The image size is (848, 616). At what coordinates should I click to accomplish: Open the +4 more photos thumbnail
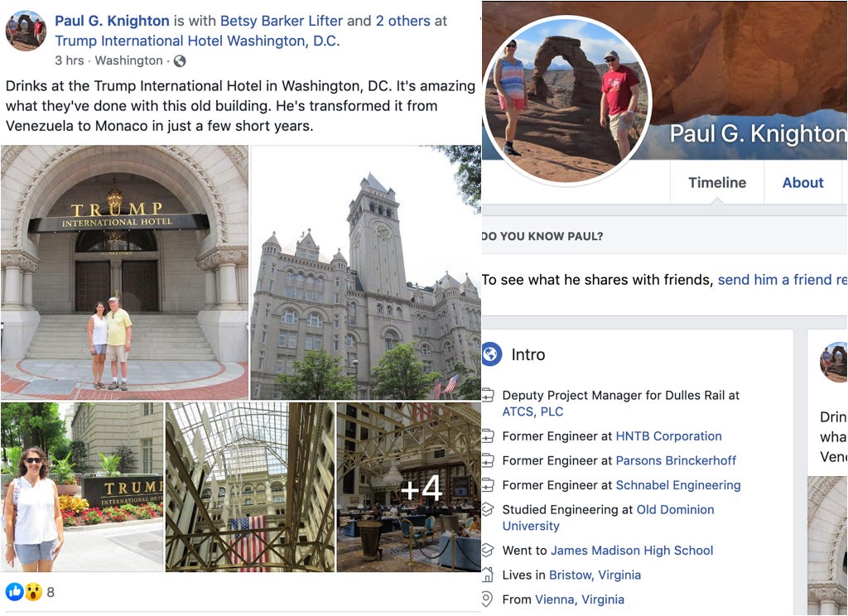409,488
